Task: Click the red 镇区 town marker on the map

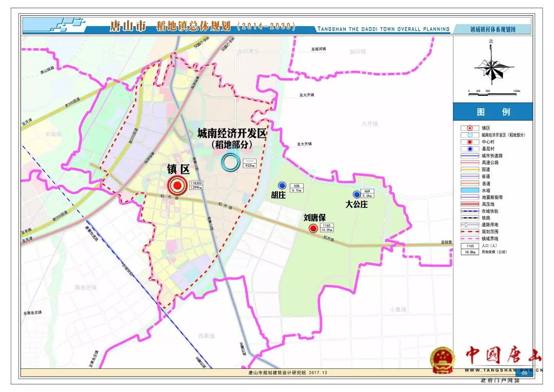Action: click(x=177, y=186)
